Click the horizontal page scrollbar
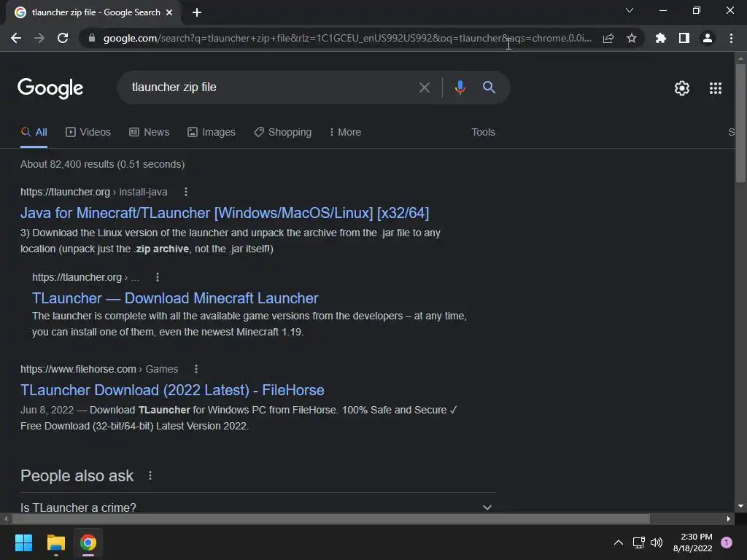 [330, 518]
